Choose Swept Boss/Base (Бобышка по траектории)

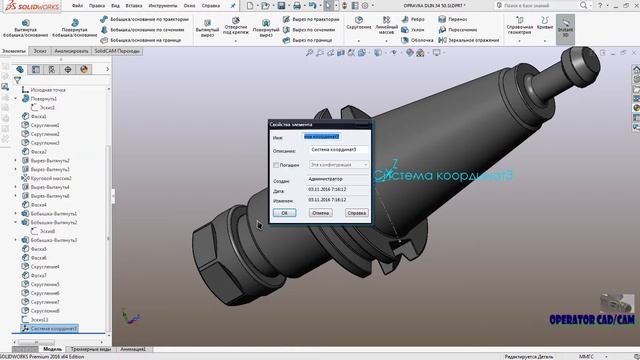coord(144,19)
